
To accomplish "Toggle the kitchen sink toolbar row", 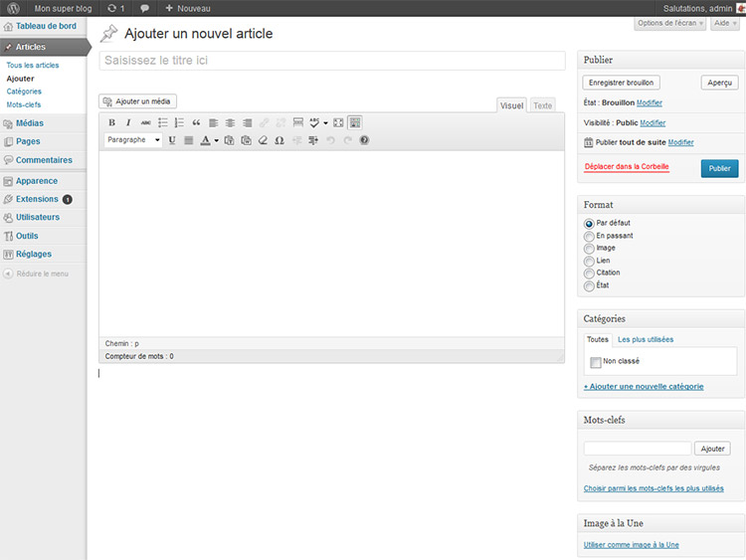I will coord(355,122).
